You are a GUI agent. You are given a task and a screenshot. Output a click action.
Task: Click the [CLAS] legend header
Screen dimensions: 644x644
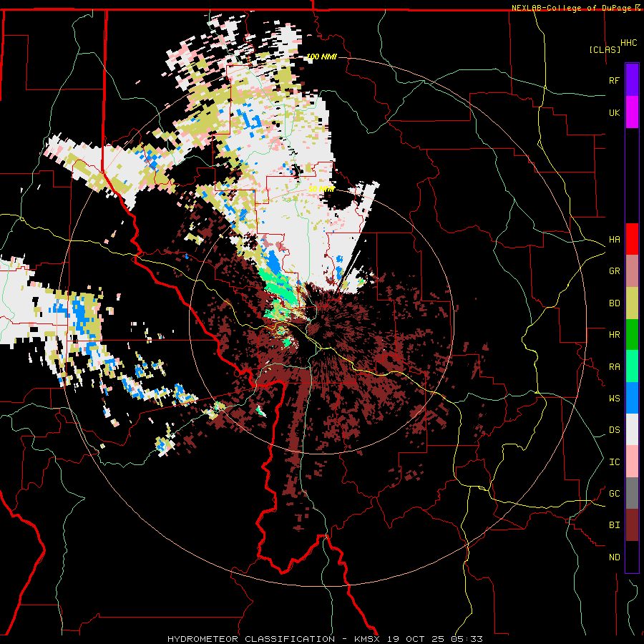pos(605,49)
